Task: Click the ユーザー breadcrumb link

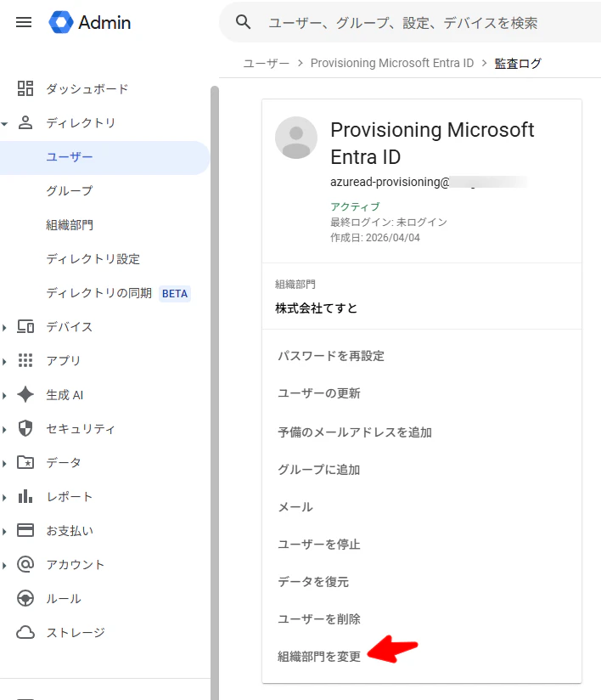Action: (x=267, y=64)
